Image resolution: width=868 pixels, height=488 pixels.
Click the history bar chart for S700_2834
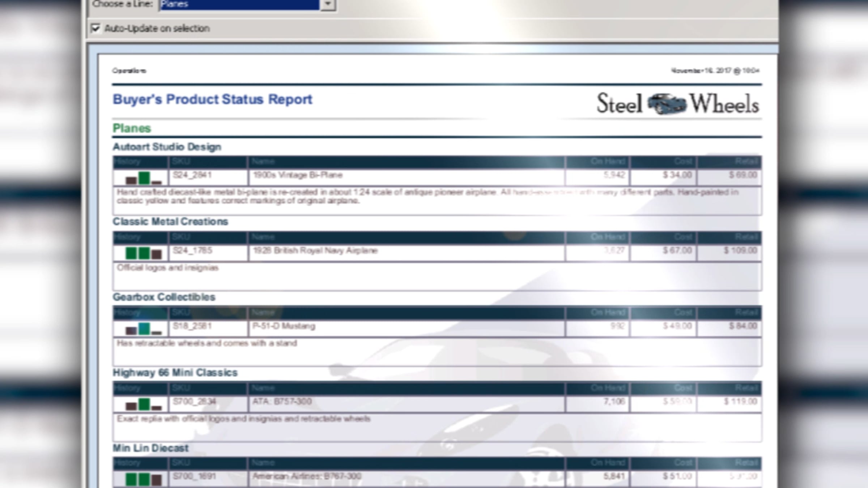(x=144, y=404)
